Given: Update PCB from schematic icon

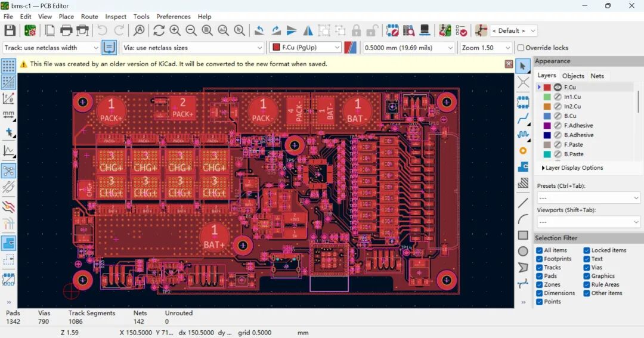Looking at the screenshot, I should click(x=445, y=31).
